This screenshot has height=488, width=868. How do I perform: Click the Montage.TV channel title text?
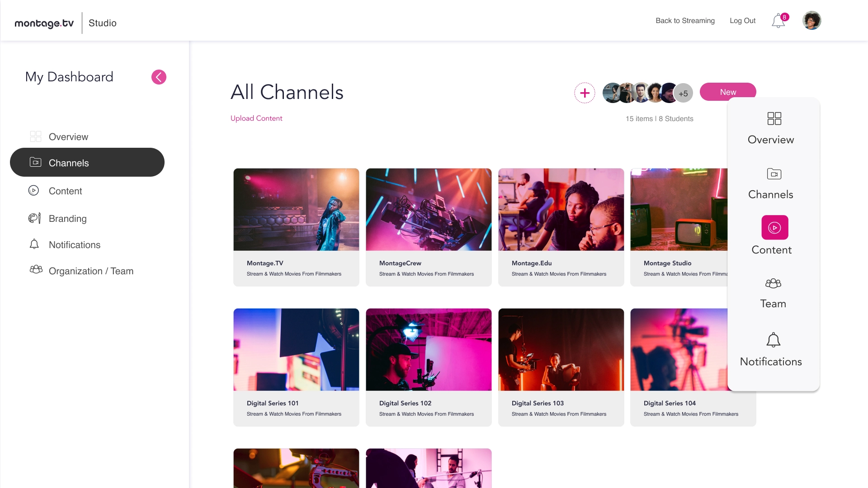(x=265, y=263)
